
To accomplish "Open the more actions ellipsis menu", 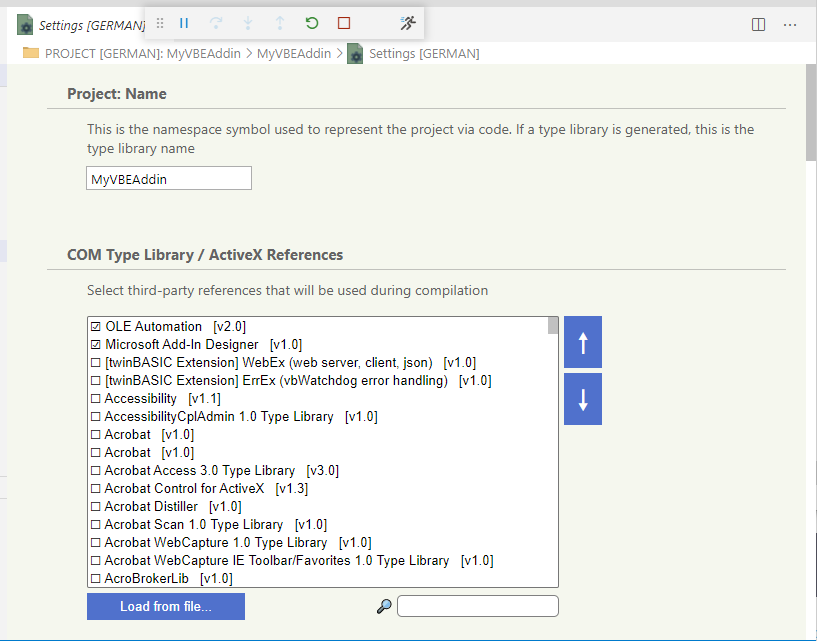I will [790, 24].
